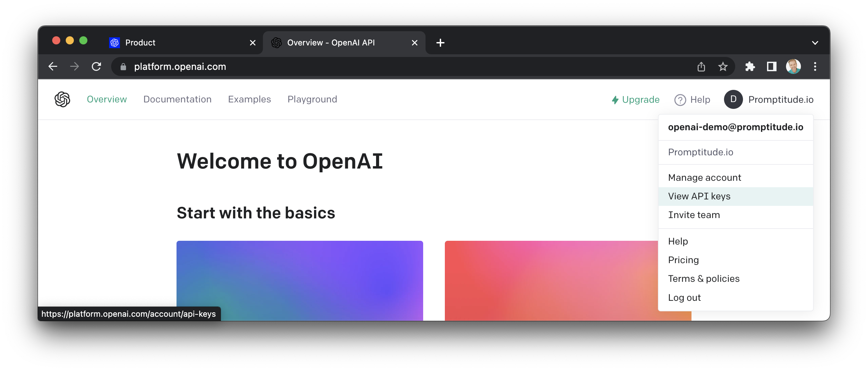Viewport: 868px width, 371px height.
Task: Click the OpenAI logo in the page header
Action: point(62,99)
